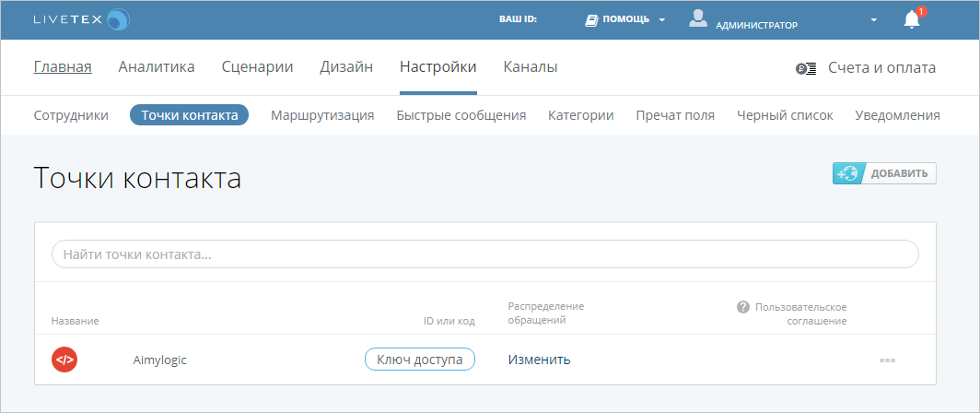Click the red Aimylogic code icon
980x413 pixels.
pyautogui.click(x=64, y=360)
